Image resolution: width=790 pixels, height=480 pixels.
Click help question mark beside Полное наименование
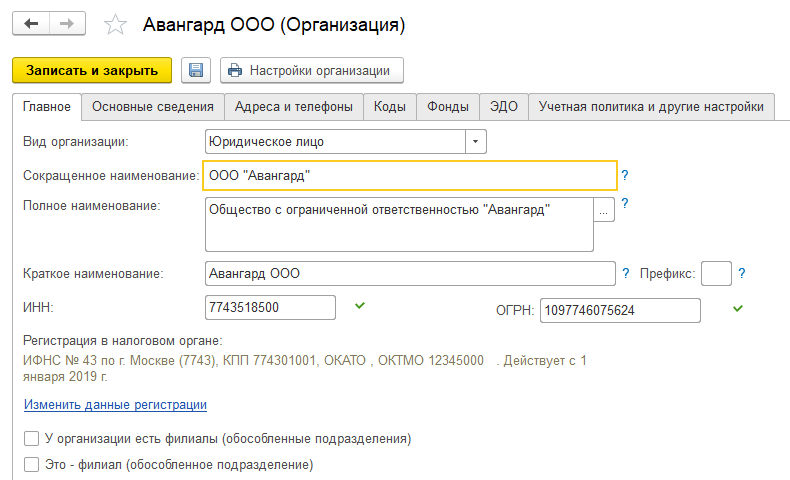point(625,203)
